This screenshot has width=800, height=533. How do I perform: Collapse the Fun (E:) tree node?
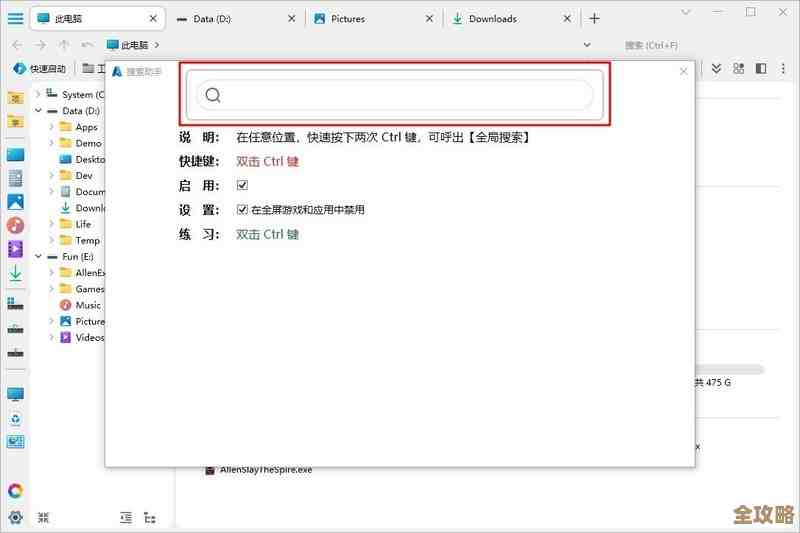tap(38, 257)
